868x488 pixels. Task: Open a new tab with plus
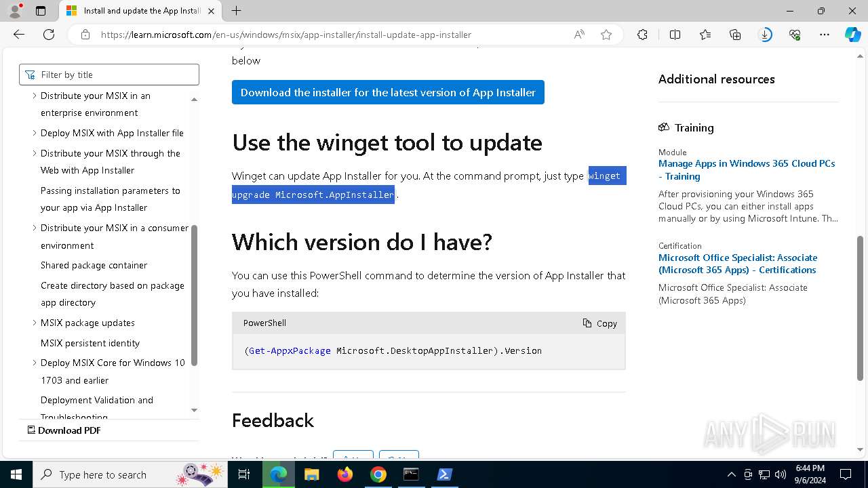[236, 10]
